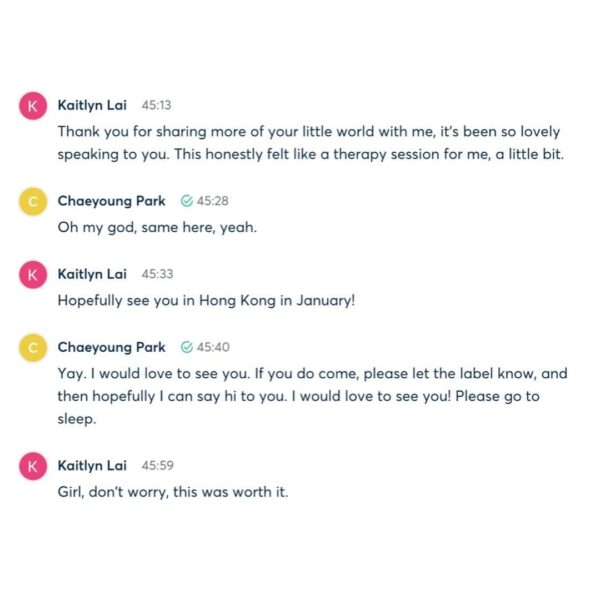Click the Kaitlyn Lai name at 45:13
Screen dimensions: 600x600
[x=92, y=104]
